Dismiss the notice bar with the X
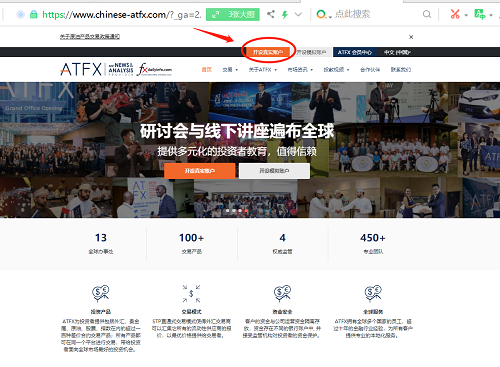 point(411,37)
